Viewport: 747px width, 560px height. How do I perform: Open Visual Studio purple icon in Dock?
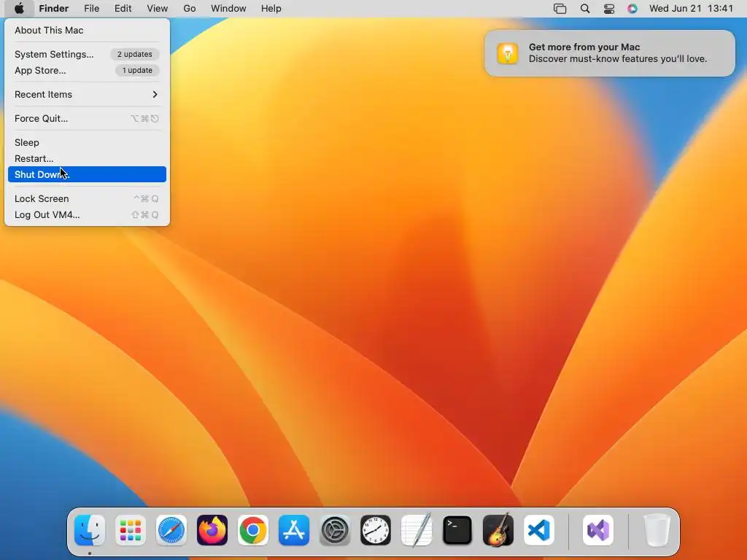pos(598,530)
